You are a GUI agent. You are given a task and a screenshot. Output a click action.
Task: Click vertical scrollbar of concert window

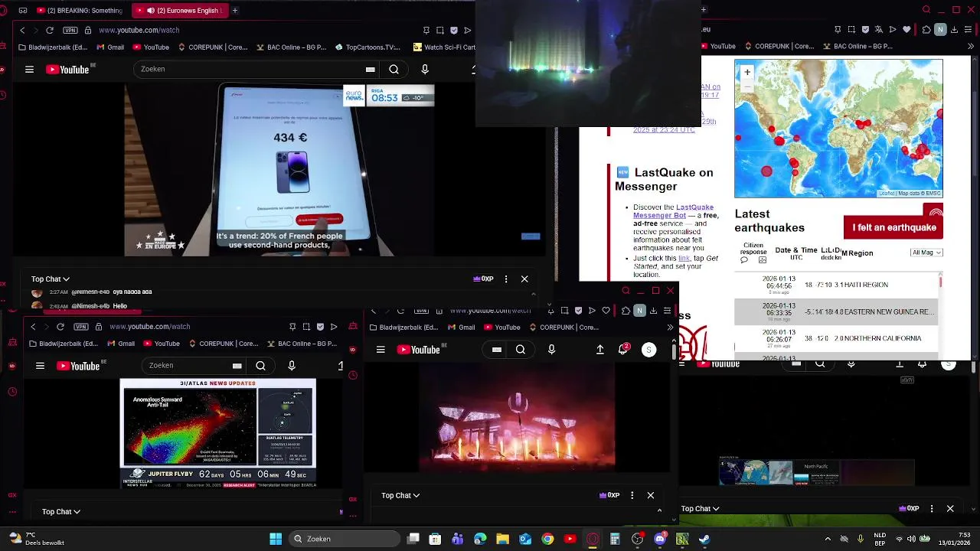coord(674,351)
